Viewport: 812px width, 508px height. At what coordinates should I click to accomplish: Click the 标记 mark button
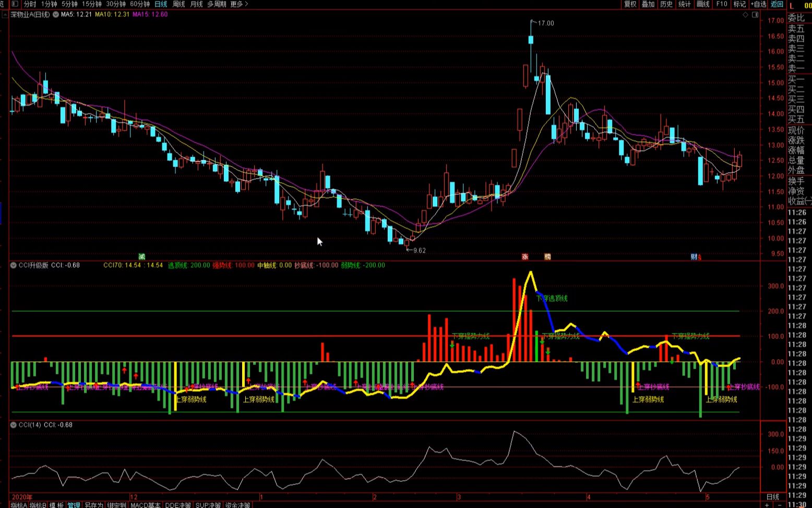739,4
